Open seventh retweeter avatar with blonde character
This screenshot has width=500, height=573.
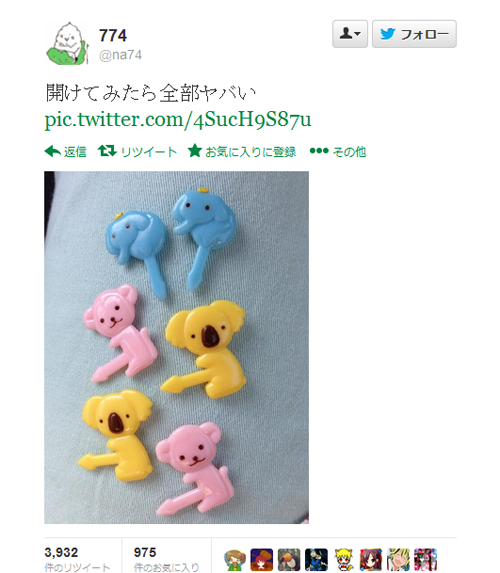pyautogui.click(x=398, y=559)
